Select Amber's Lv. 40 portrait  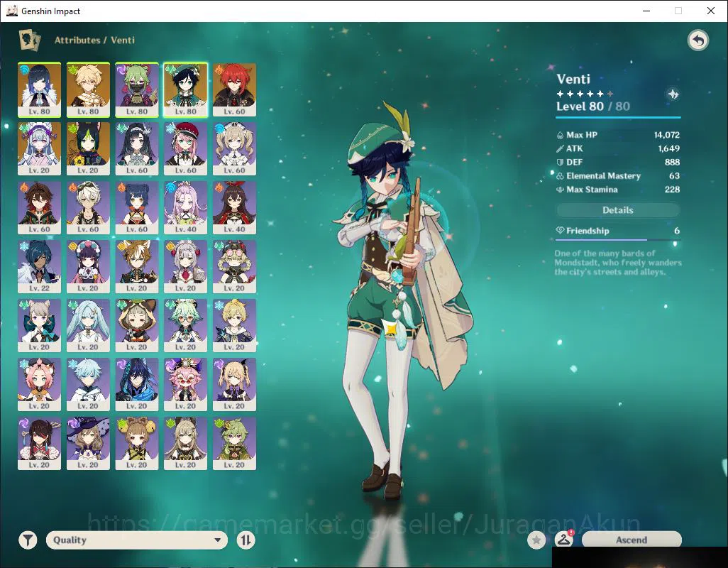234,207
